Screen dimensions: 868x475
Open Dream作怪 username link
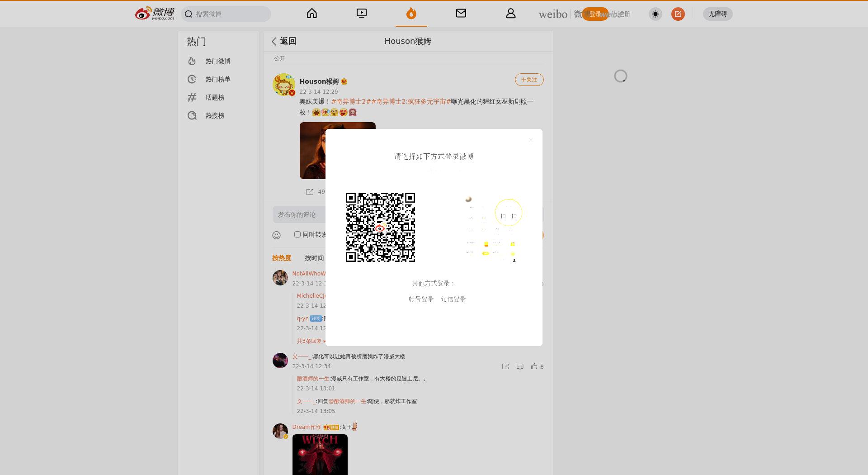307,427
